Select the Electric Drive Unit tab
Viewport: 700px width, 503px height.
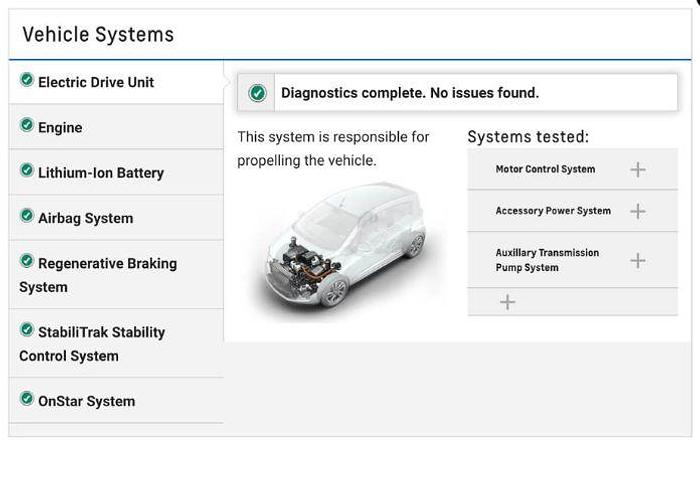pyautogui.click(x=116, y=82)
